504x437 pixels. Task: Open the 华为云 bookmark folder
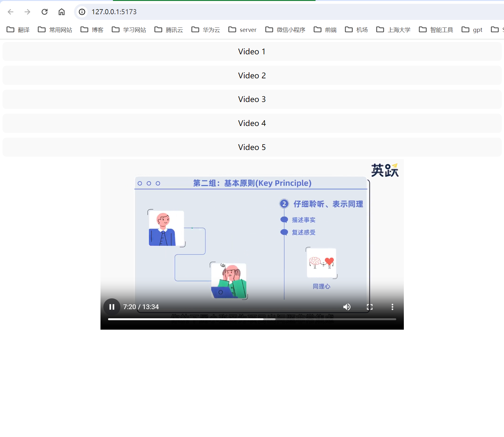tap(206, 30)
